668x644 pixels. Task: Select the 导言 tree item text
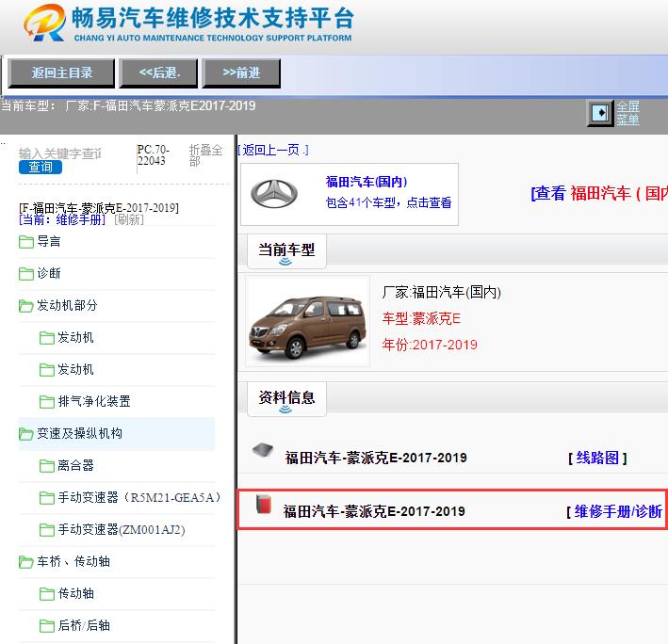tap(49, 241)
